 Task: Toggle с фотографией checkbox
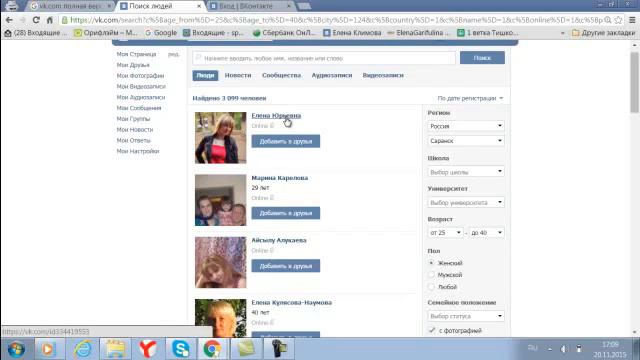pos(432,330)
